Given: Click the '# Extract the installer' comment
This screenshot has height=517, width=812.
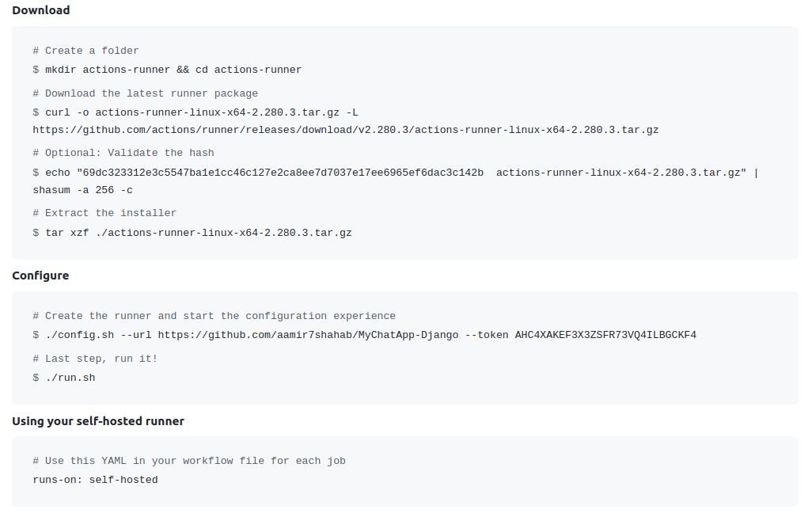Looking at the screenshot, I should pyautogui.click(x=104, y=213).
